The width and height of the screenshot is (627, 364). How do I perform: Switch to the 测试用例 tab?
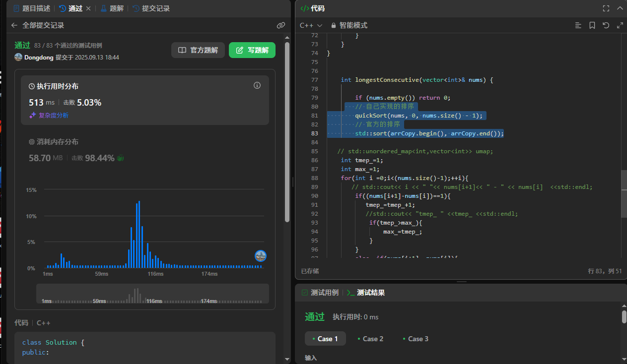click(321, 293)
